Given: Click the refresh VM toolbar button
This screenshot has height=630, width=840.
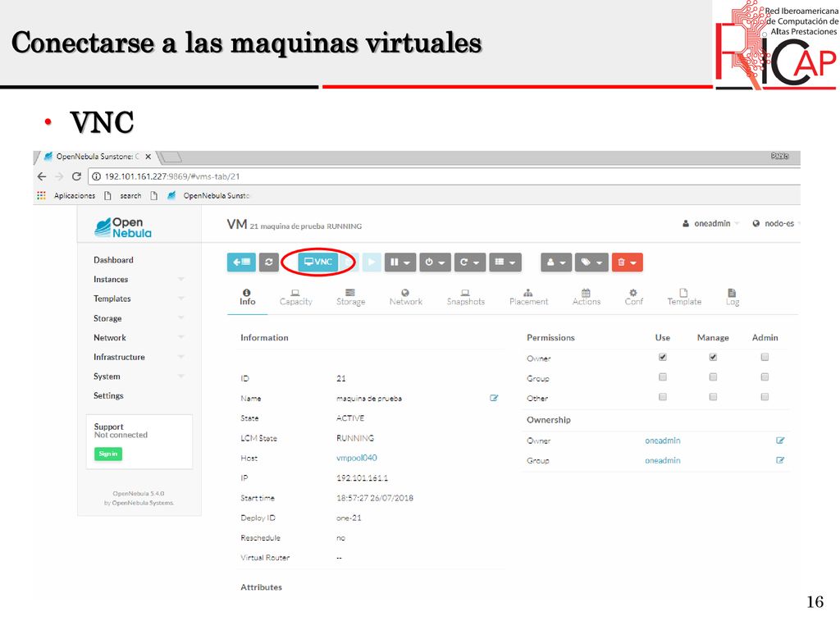Looking at the screenshot, I should point(269,262).
